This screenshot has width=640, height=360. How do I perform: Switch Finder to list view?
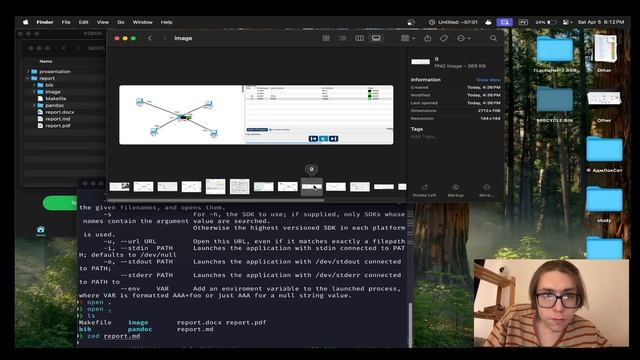tap(342, 38)
